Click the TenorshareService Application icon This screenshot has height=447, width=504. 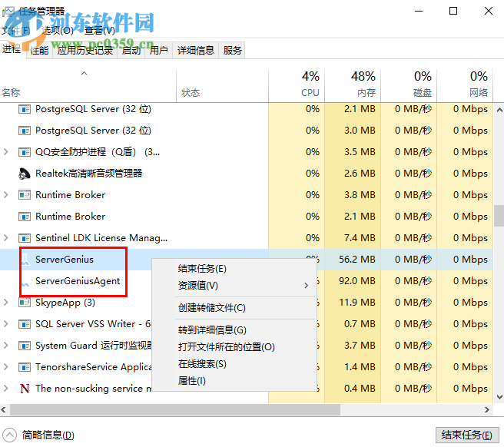click(x=25, y=367)
